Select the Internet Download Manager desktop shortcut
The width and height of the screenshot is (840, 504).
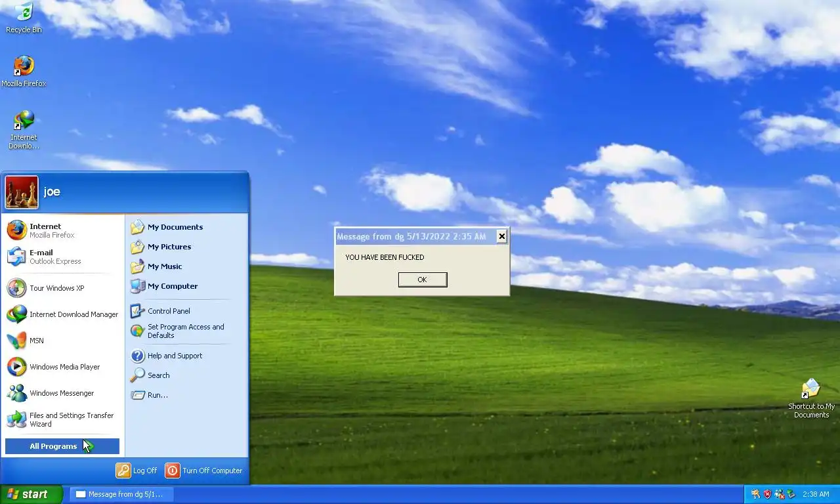pos(24,129)
